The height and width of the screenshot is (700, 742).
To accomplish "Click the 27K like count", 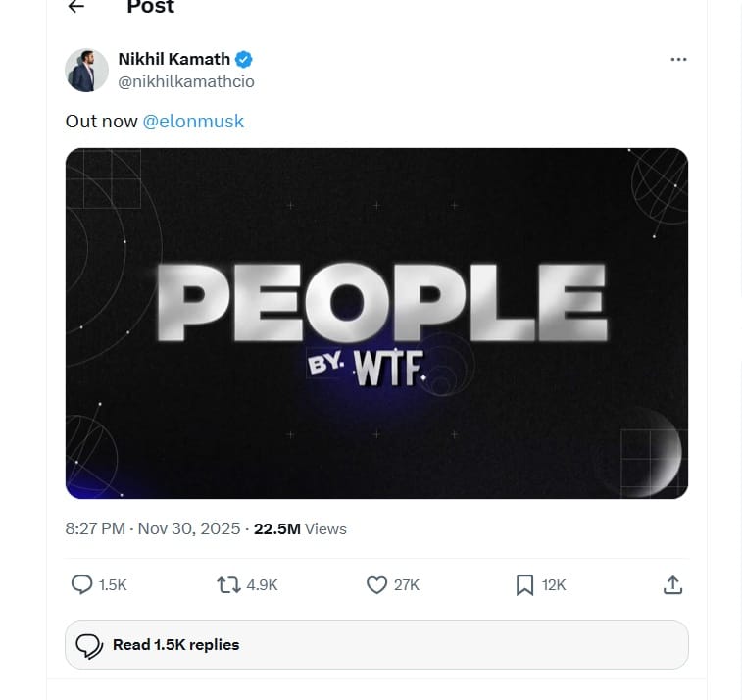I will point(407,585).
